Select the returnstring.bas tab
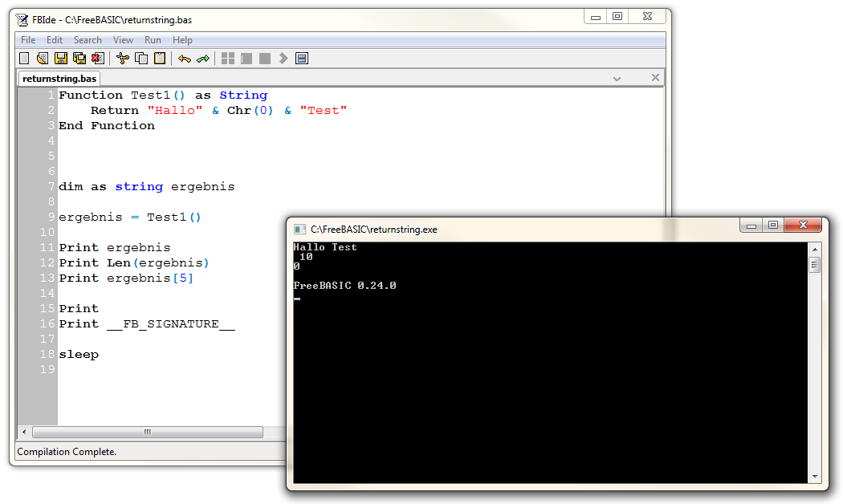Image resolution: width=843 pixels, height=504 pixels. (59, 79)
